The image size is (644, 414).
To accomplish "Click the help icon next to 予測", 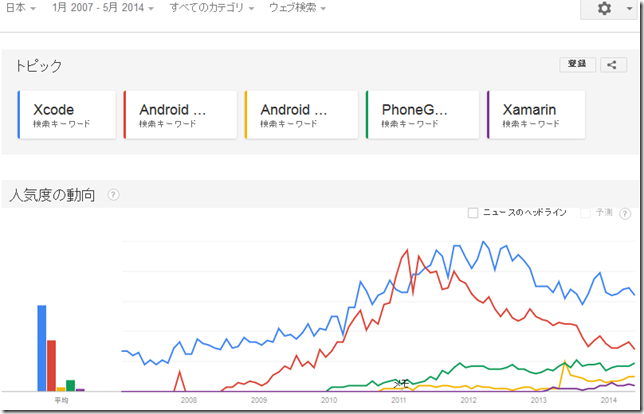I will 625,214.
